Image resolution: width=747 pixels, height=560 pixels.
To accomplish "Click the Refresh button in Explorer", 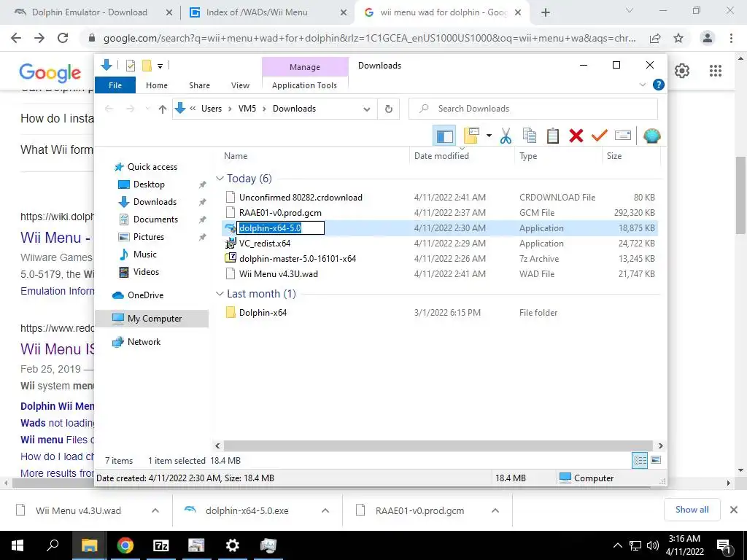I will (x=389, y=109).
